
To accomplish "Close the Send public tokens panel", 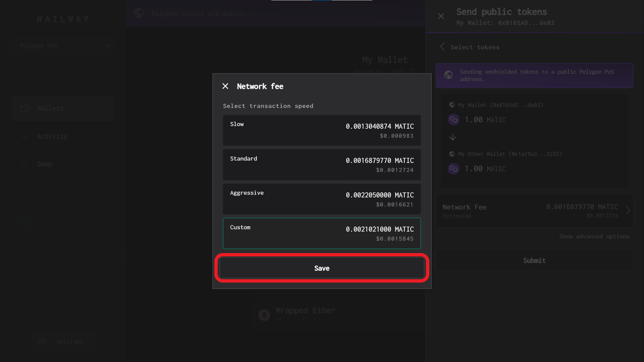I will pos(441,16).
